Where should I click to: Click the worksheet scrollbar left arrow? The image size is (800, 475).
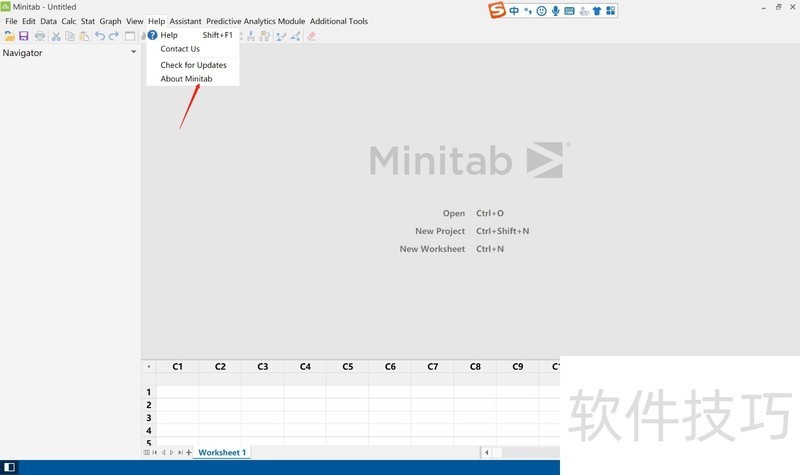[x=487, y=453]
